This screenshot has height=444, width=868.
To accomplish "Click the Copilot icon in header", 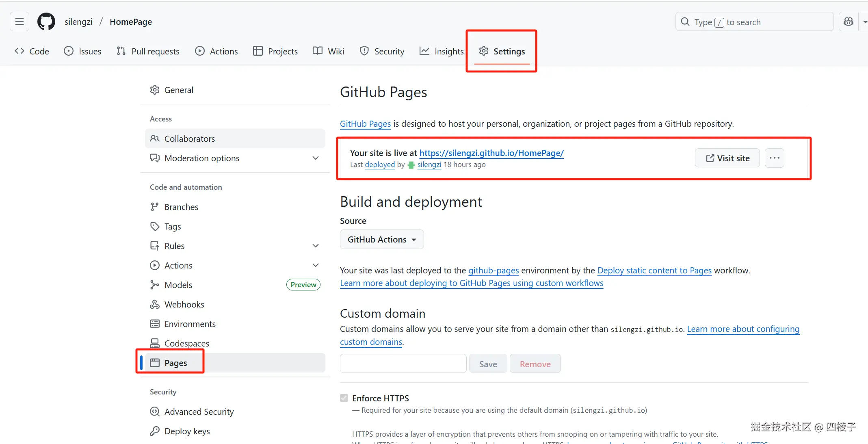I will coord(849,22).
